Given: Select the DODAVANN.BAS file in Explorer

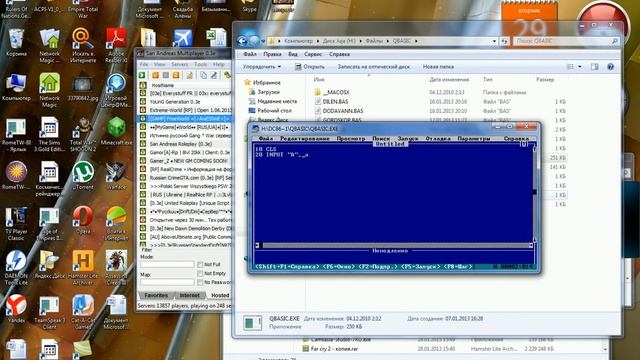Looking at the screenshot, I should click(338, 111).
